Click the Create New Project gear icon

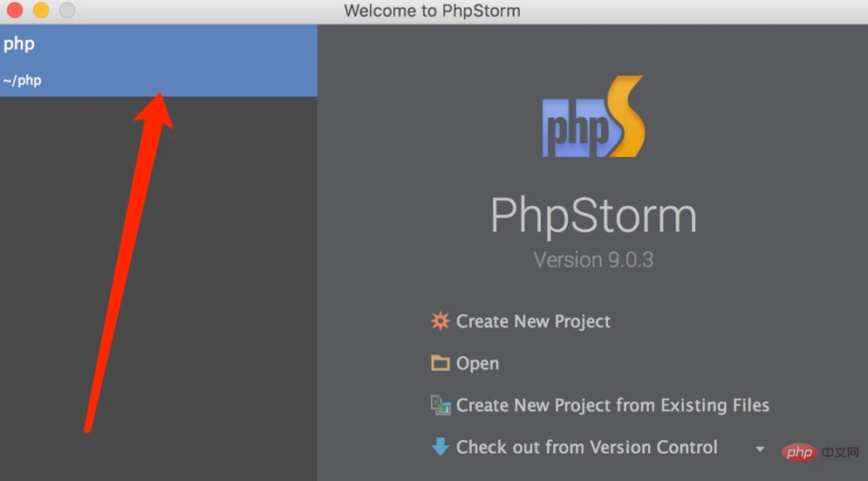tap(440, 321)
